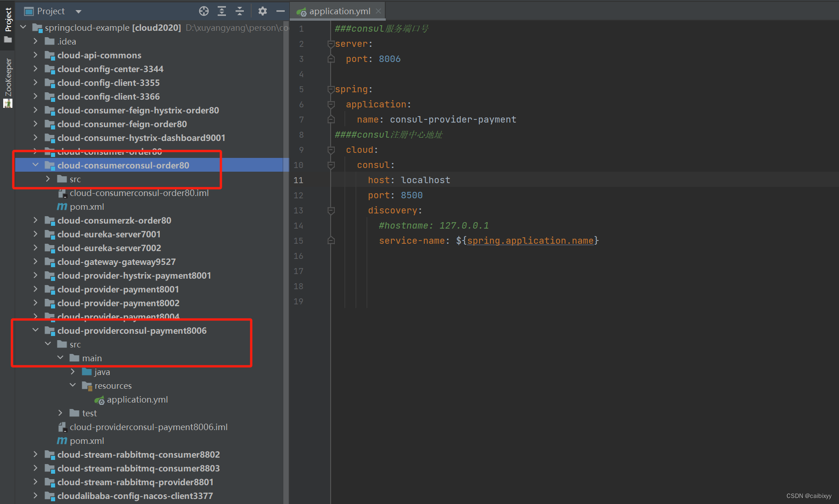This screenshot has height=504, width=839.
Task: Expand the java folder
Action: pos(73,372)
